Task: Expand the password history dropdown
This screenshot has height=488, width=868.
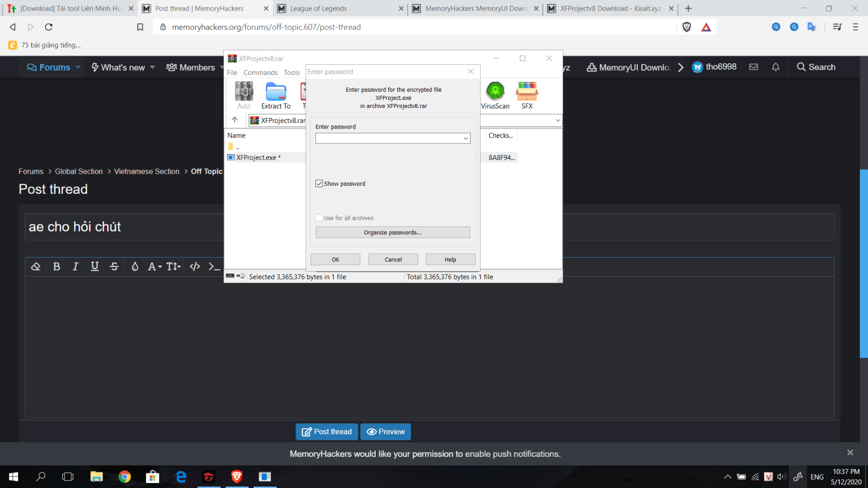Action: pos(466,138)
